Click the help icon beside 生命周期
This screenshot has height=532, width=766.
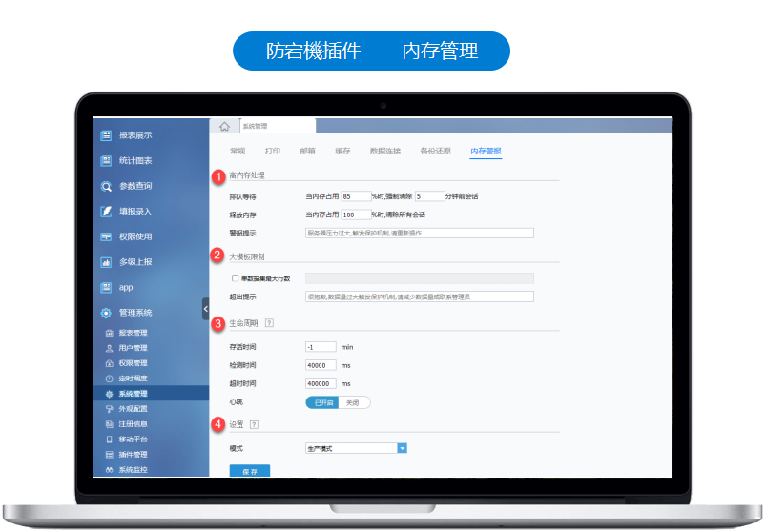click(269, 323)
